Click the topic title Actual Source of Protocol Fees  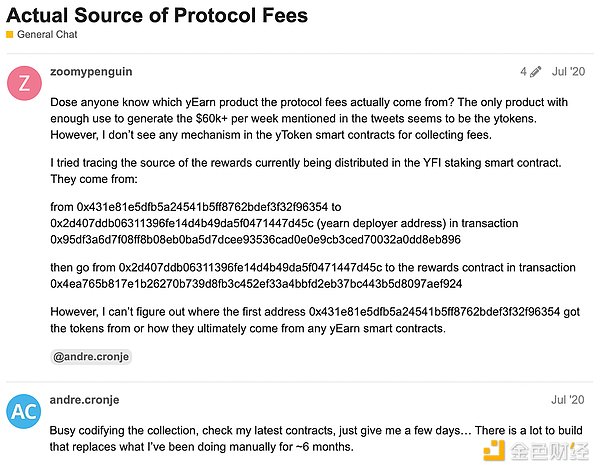(x=157, y=15)
